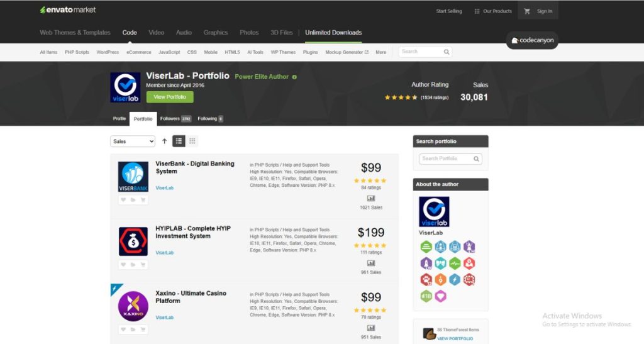
Task: Click Power Elite Author info icon
Action: point(294,77)
